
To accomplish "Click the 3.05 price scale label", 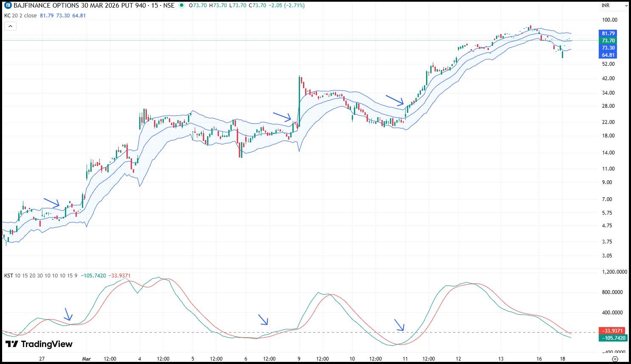I will 607,256.
